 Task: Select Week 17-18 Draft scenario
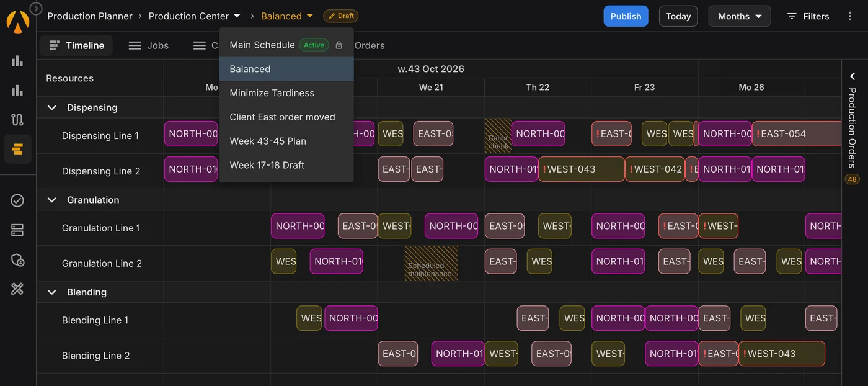tap(286, 165)
